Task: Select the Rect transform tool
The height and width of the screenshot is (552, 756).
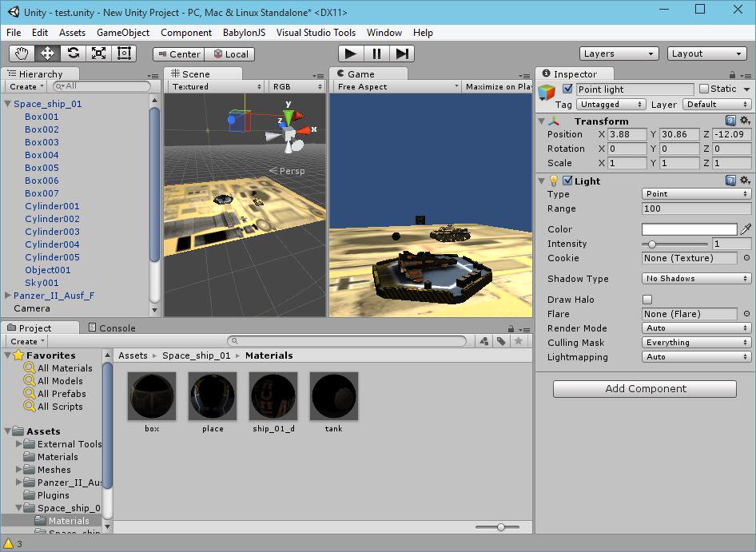Action: coord(125,54)
